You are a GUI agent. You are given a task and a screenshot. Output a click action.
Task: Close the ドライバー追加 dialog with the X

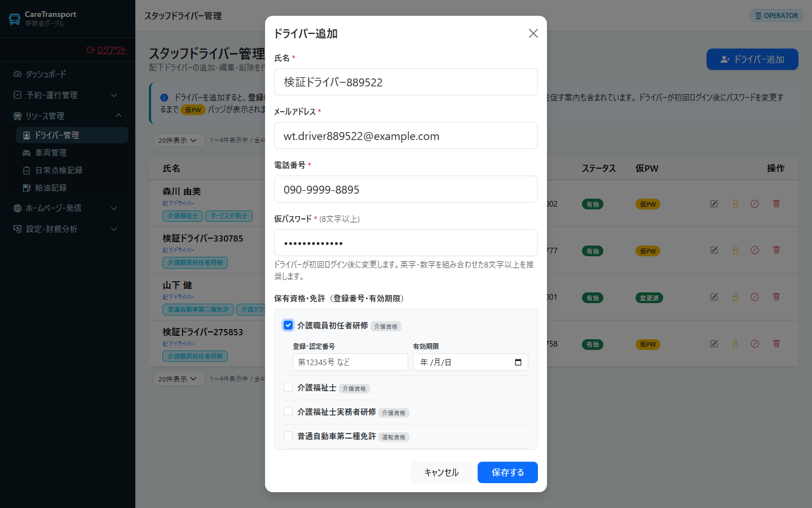533,33
